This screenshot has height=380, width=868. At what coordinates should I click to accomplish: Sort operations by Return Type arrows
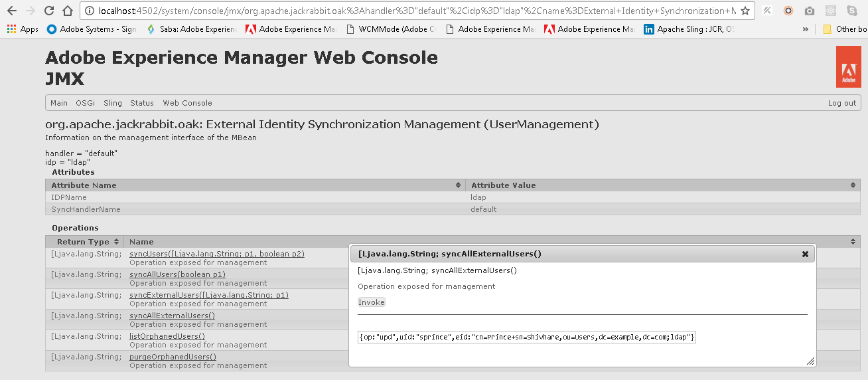point(116,242)
